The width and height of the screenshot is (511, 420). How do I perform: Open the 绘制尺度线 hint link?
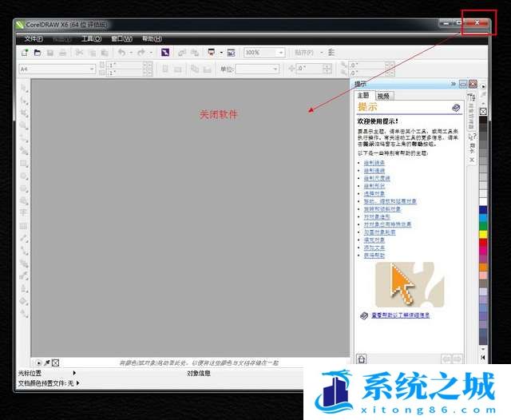coord(377,178)
